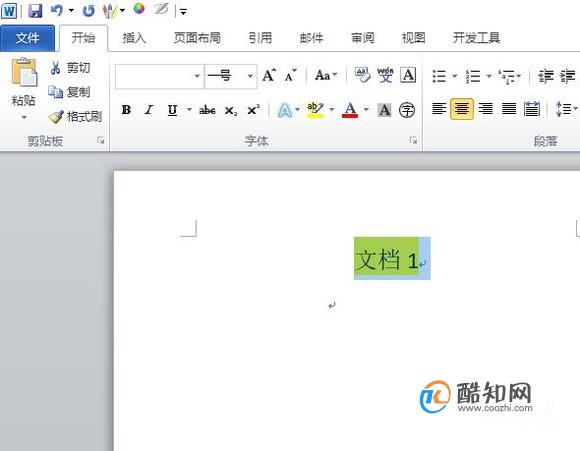Open the 页面布局 ribbon tab
Image resolution: width=580 pixels, height=451 pixels.
(x=197, y=38)
